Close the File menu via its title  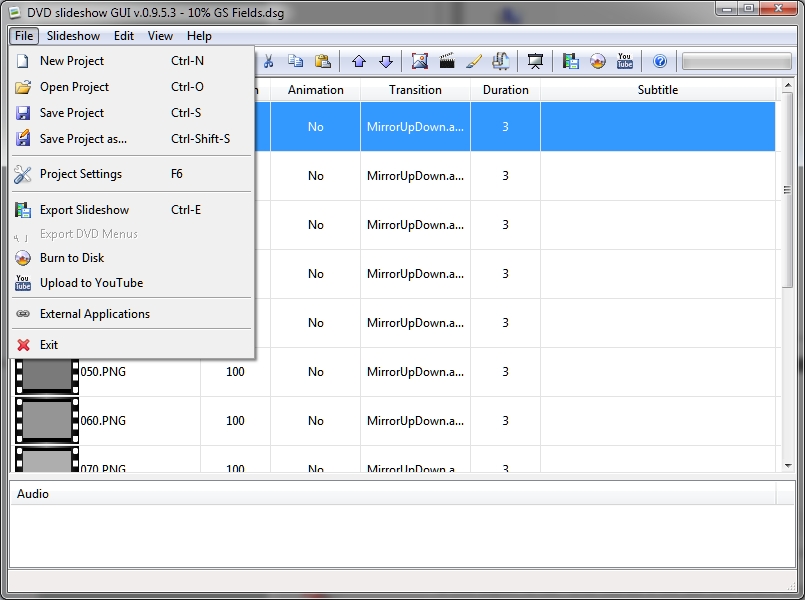(x=24, y=36)
